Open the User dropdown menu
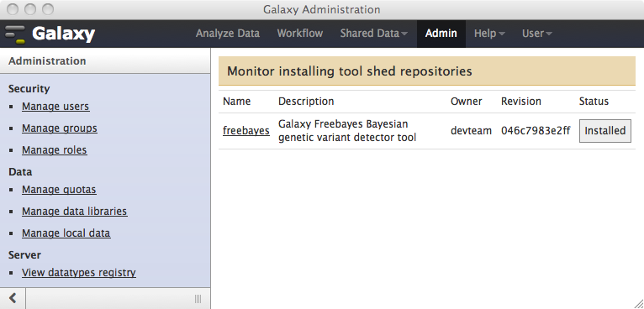This screenshot has width=644, height=309. pyautogui.click(x=536, y=34)
